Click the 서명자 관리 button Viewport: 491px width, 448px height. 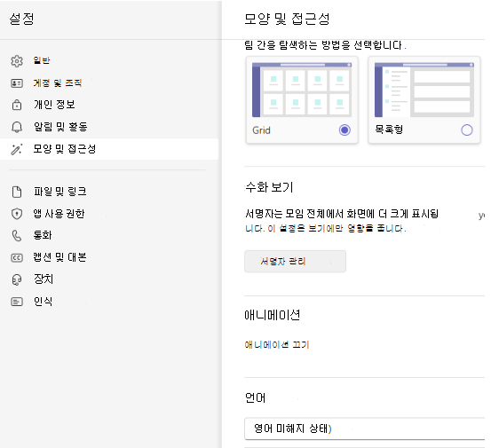coord(295,261)
